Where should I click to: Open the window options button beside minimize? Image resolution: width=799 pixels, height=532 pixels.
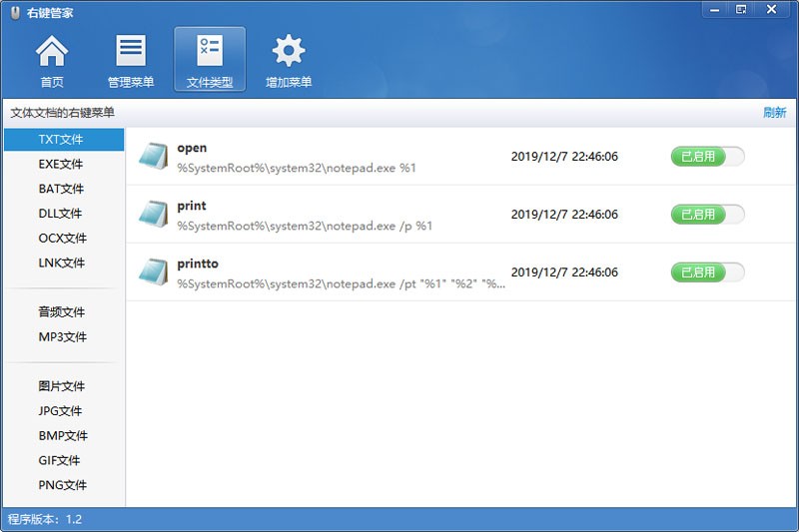[x=741, y=10]
